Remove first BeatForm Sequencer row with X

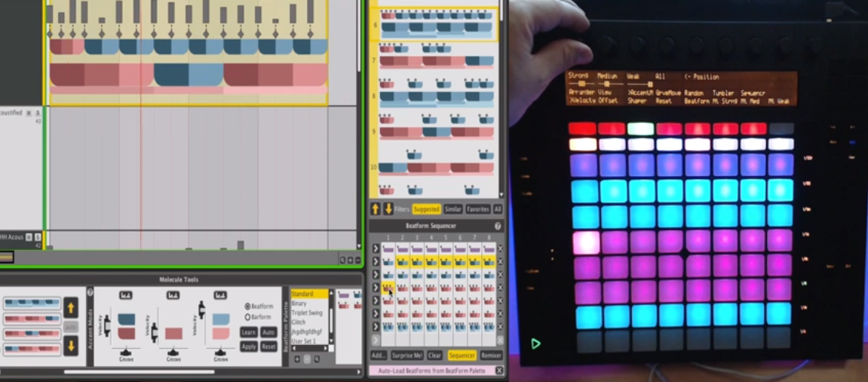pos(499,248)
